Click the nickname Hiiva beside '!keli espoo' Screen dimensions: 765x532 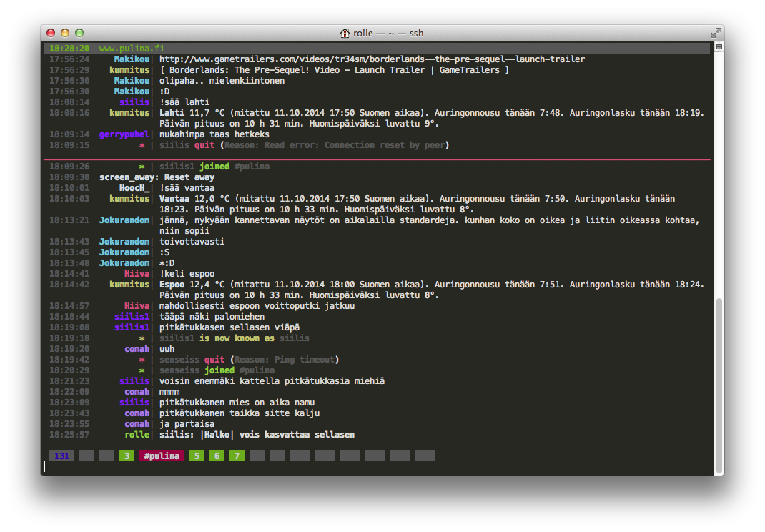[137, 274]
